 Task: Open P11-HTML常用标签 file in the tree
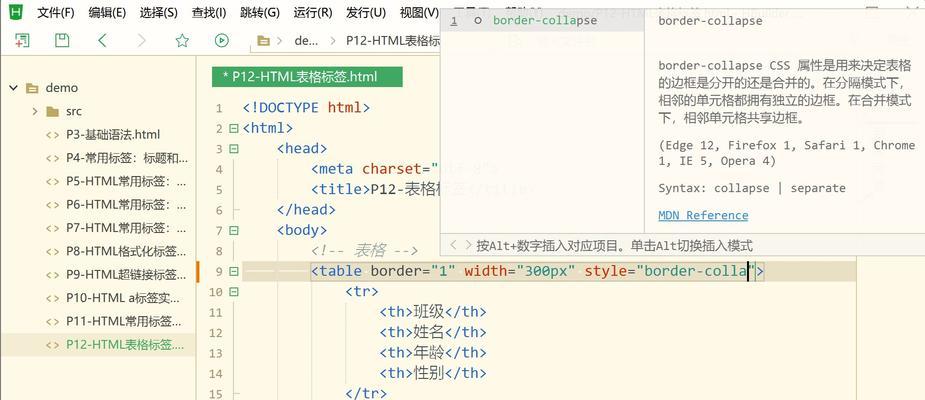click(123, 322)
